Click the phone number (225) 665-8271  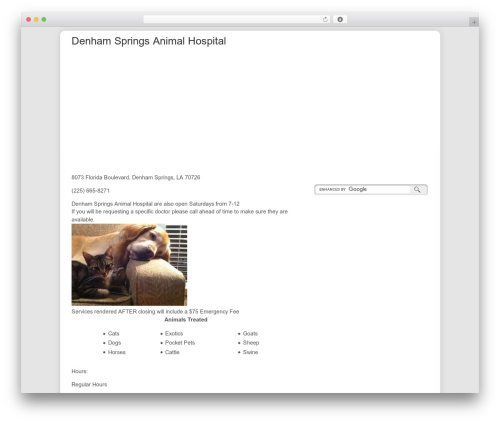click(90, 191)
